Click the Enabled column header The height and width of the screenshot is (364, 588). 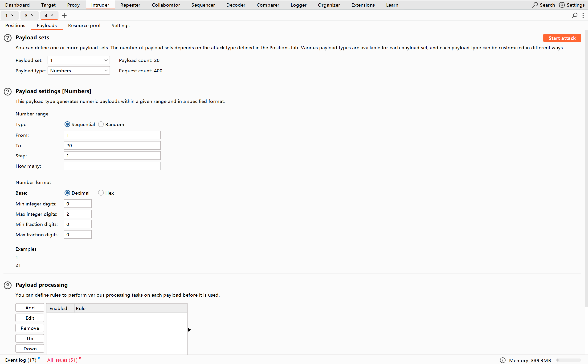click(60, 308)
